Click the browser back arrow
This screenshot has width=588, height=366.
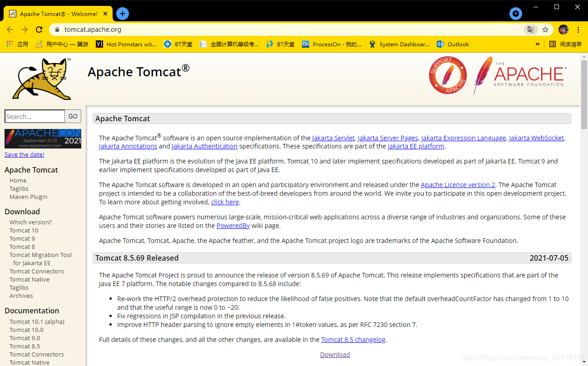(10, 29)
